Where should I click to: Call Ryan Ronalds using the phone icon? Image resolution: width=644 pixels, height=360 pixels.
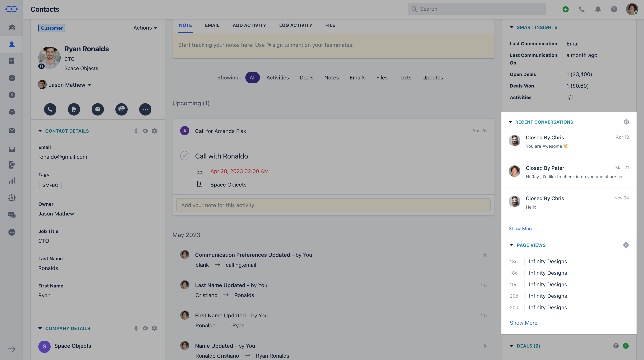[50, 109]
